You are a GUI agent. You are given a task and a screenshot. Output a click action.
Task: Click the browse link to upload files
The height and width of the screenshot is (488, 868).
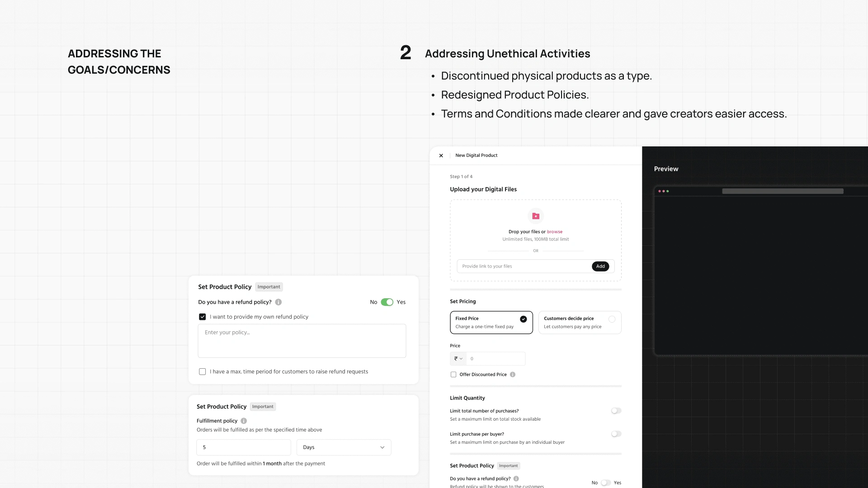(x=555, y=232)
